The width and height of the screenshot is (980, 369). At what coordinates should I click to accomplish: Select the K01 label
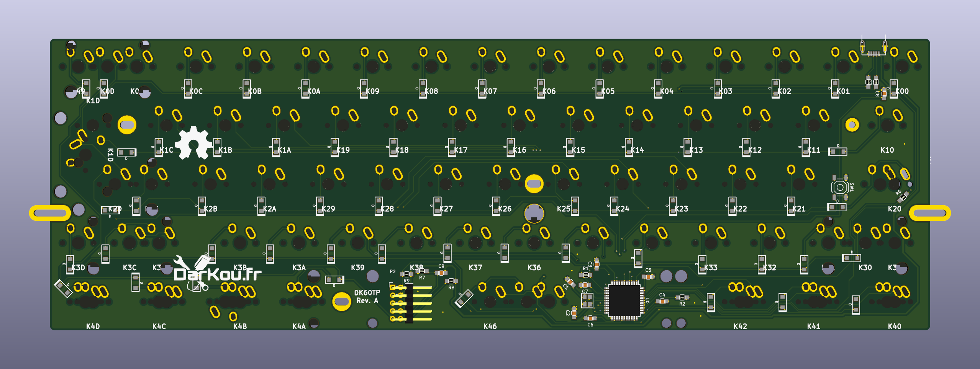click(843, 91)
